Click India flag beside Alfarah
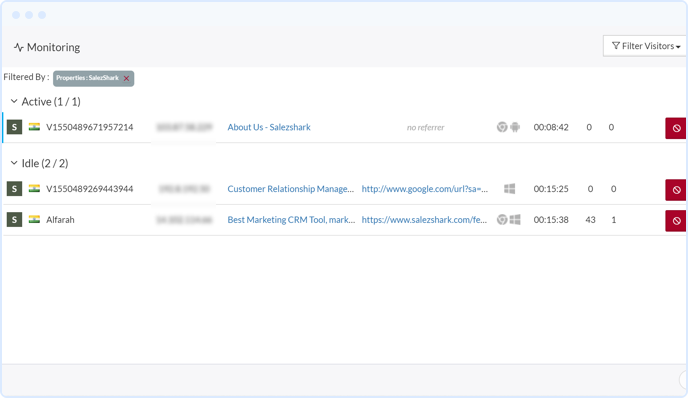The width and height of the screenshot is (688, 398). coord(34,219)
